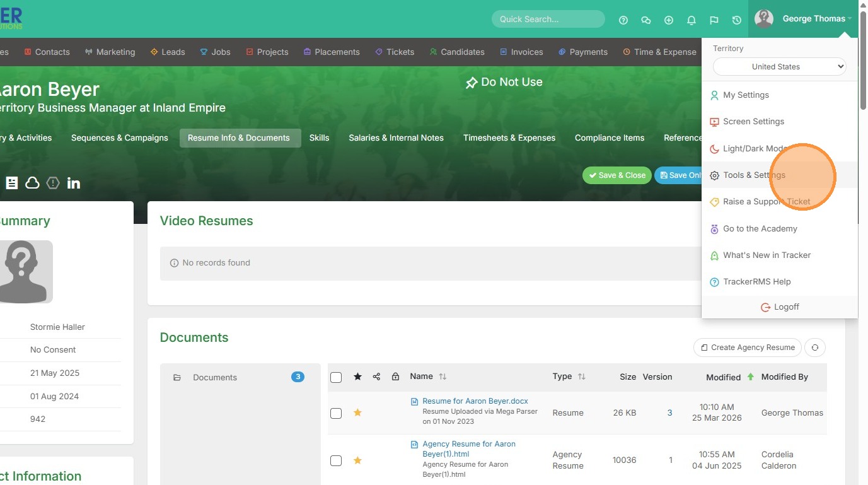Open the recent history clock icon
This screenshot has width=868, height=485.
click(737, 20)
